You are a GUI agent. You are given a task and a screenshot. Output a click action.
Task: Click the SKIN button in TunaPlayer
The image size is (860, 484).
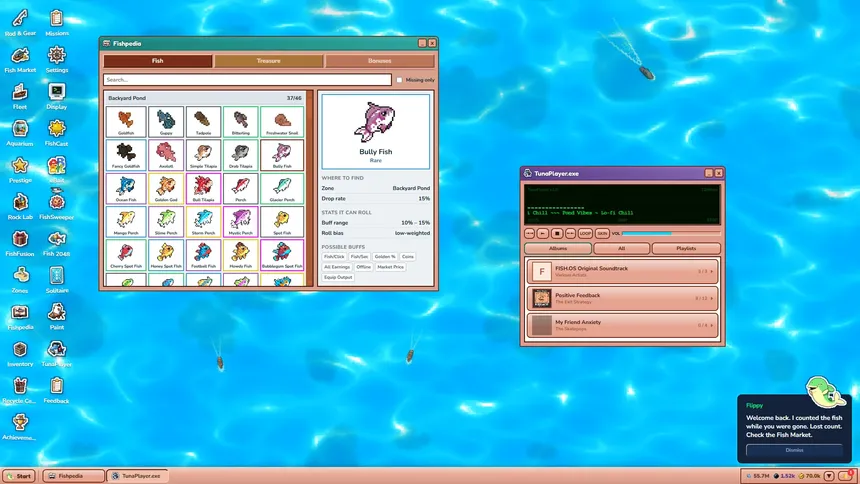pos(602,233)
